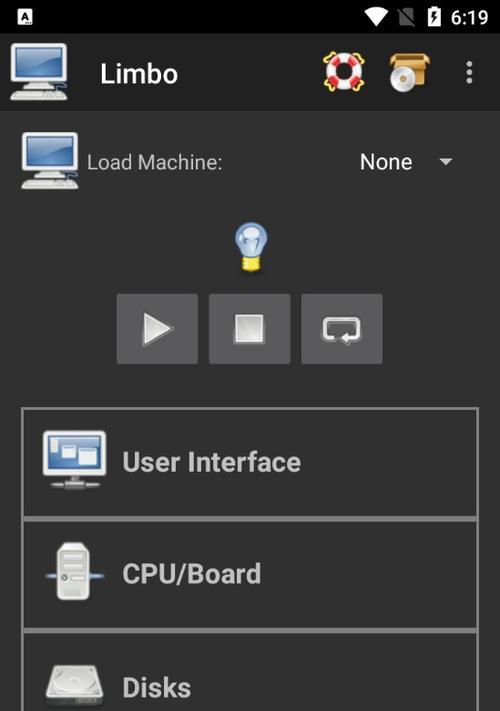Click the computer icon beside Load Machine
Screen dimensions: 500x711
click(49, 161)
